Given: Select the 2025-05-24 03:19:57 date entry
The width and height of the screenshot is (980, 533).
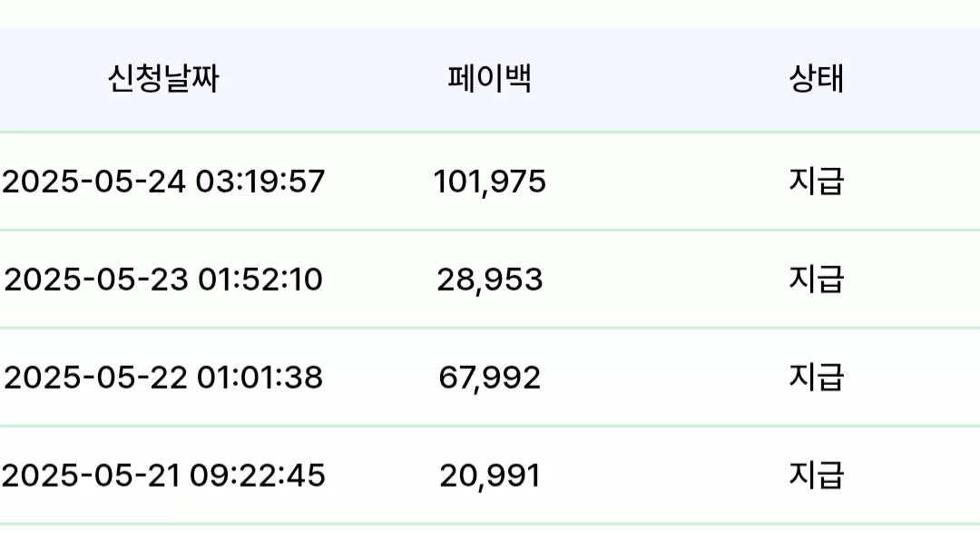Looking at the screenshot, I should coord(163,182).
